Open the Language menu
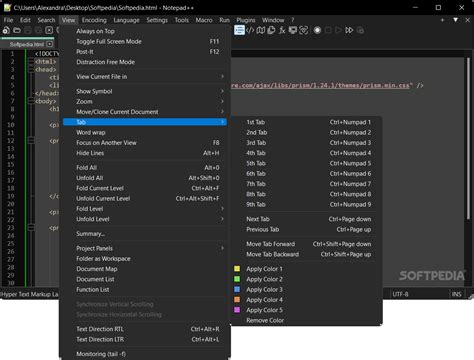The width and height of the screenshot is (474, 360). click(x=126, y=20)
